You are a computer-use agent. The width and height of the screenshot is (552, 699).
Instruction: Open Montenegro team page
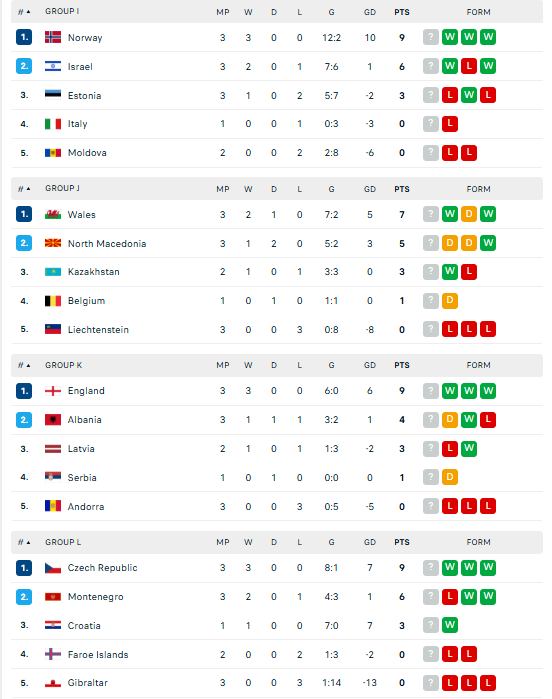click(x=95, y=597)
